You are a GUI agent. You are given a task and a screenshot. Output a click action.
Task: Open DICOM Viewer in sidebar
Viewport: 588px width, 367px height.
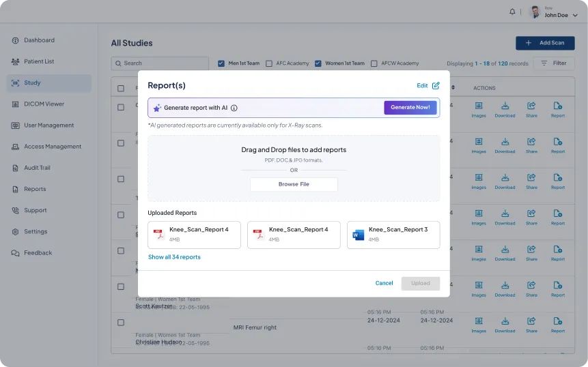tap(44, 104)
